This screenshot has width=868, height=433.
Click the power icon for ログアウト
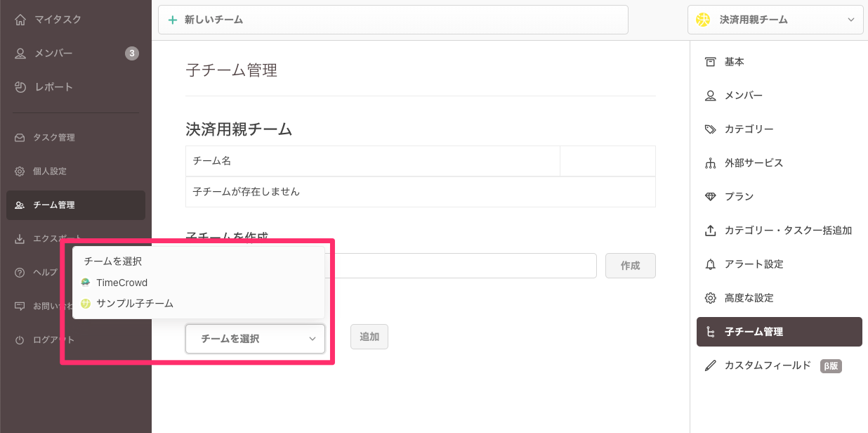(20, 340)
